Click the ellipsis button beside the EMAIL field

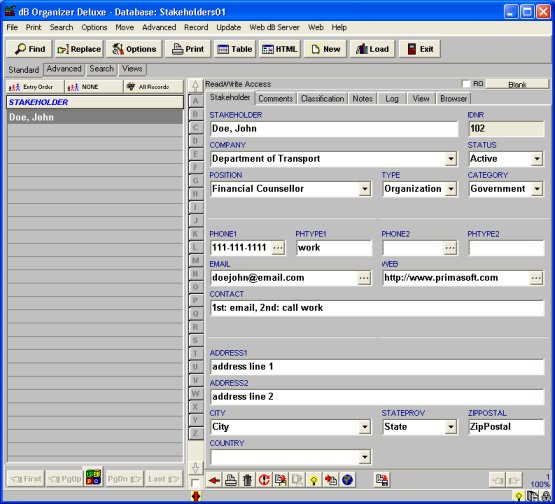(x=364, y=278)
